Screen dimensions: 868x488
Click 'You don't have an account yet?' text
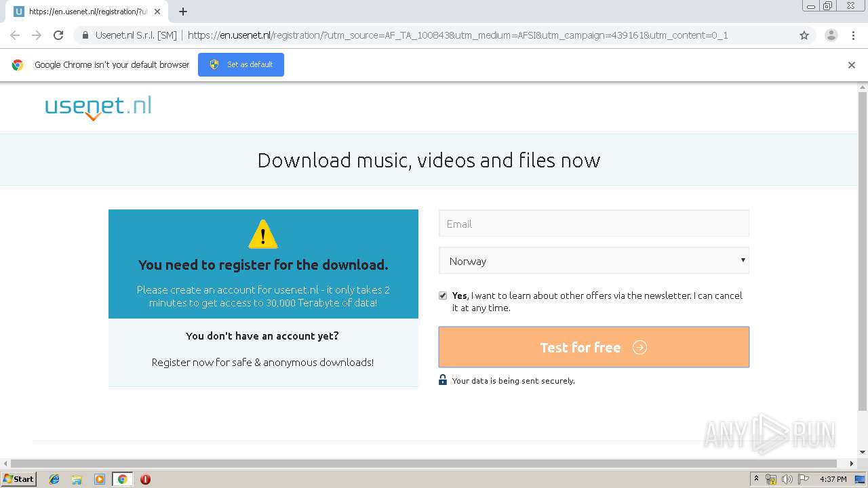pos(262,336)
